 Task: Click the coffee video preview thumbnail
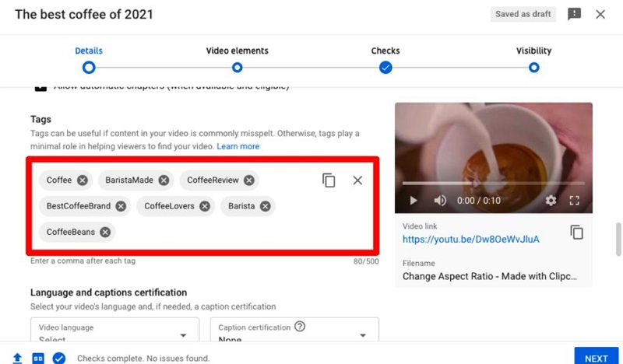494,158
